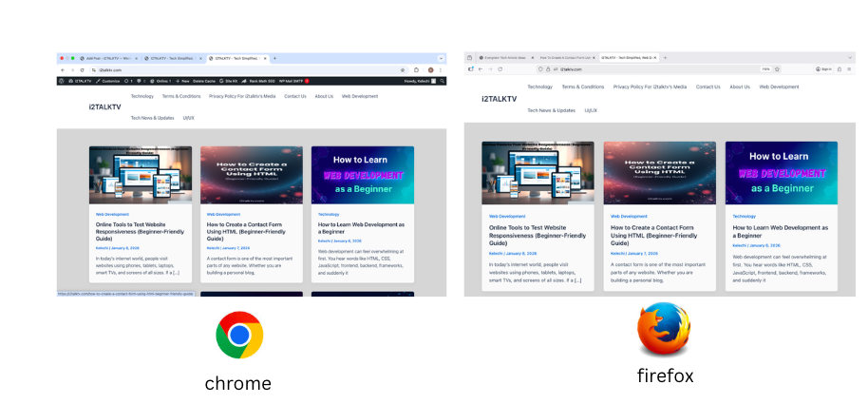Open Firefox hamburger application menu

pyautogui.click(x=850, y=68)
